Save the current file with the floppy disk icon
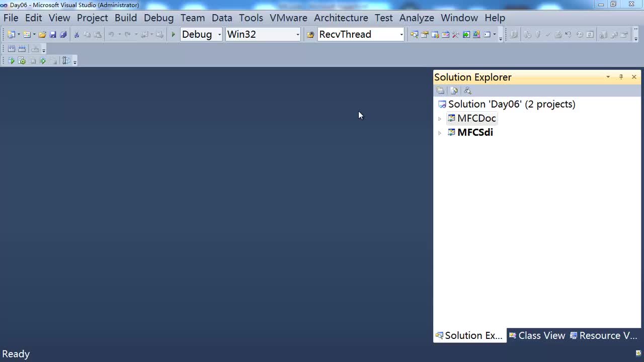The image size is (644, 362). click(x=53, y=35)
